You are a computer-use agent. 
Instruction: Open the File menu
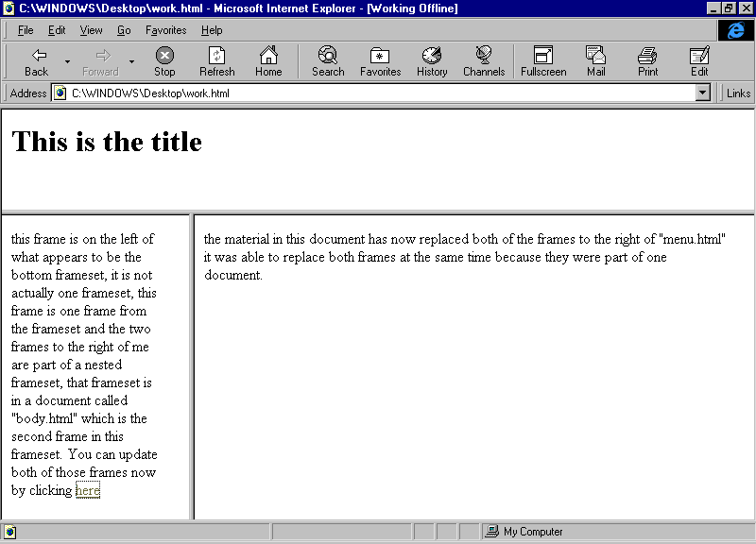(x=26, y=30)
